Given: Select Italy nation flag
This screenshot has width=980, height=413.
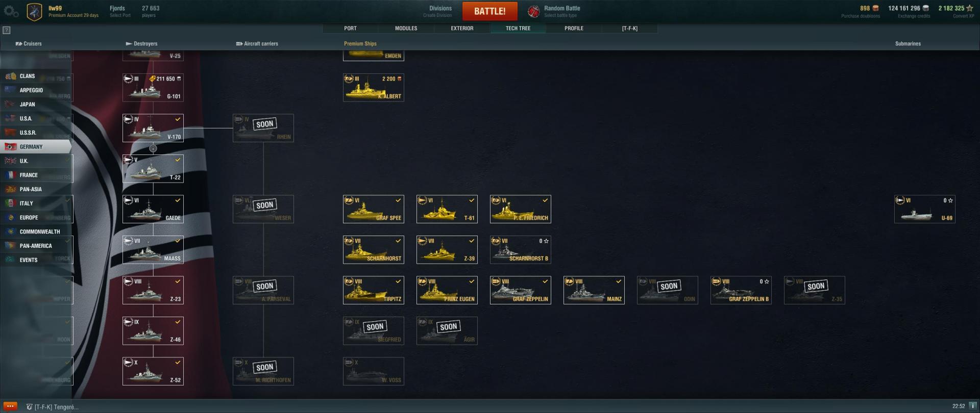Looking at the screenshot, I should coord(10,203).
